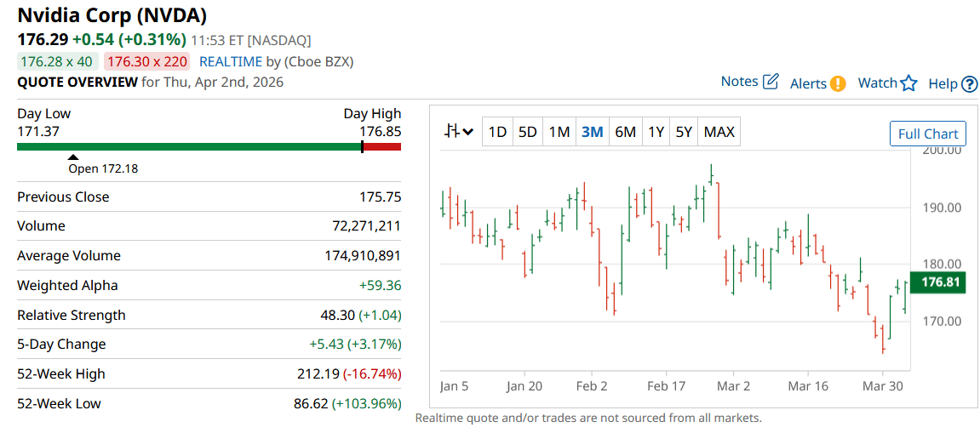Switch chart to 6M range

click(625, 132)
